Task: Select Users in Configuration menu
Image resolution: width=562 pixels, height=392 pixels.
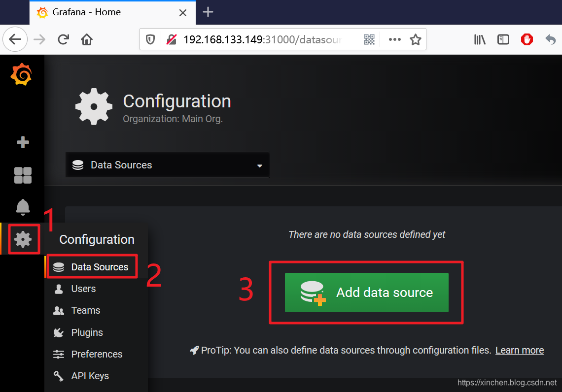Action: [x=83, y=289]
